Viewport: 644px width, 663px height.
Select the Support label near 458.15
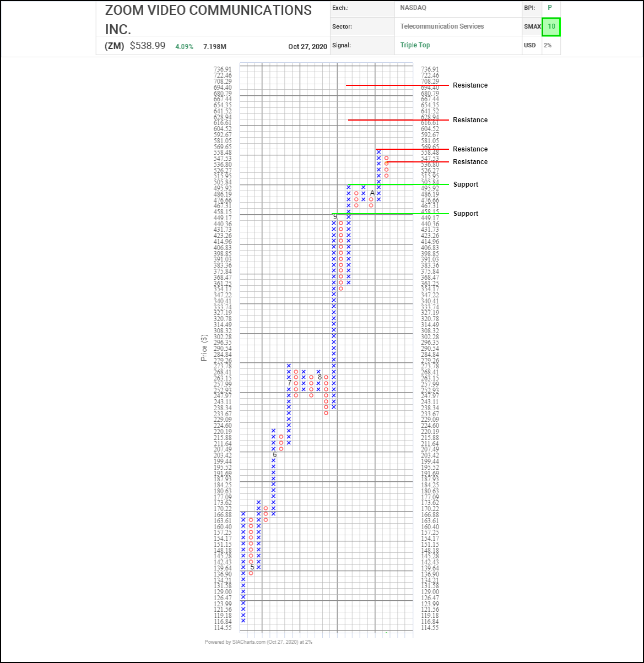click(x=466, y=214)
